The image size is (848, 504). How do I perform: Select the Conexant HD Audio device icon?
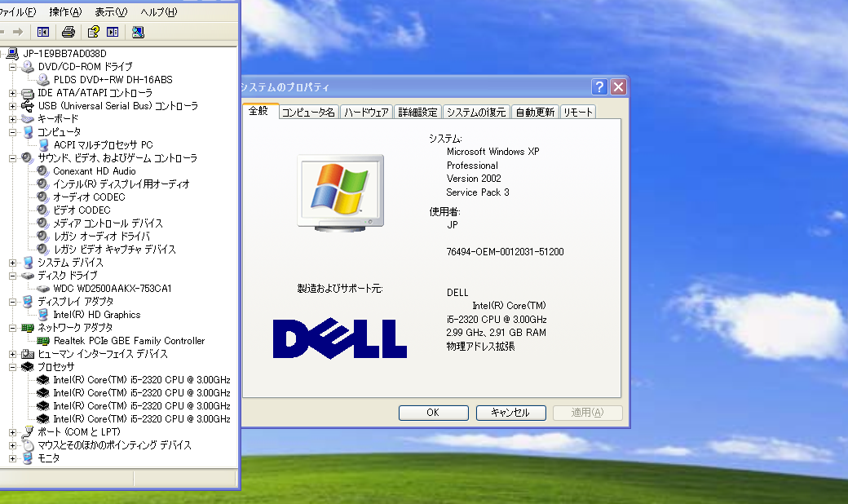coord(42,171)
